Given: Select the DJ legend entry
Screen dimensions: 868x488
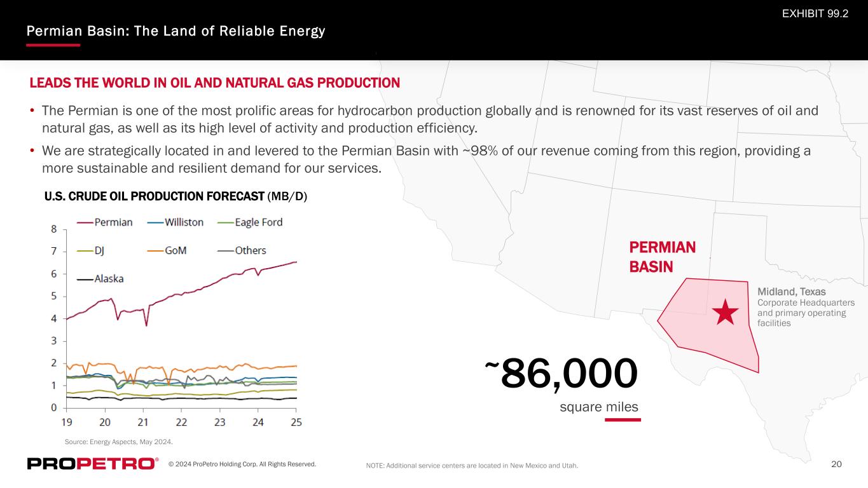Looking at the screenshot, I should [91, 250].
